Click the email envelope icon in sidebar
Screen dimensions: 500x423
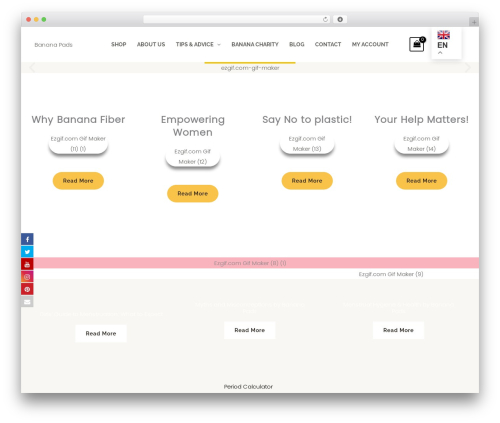pos(27,302)
